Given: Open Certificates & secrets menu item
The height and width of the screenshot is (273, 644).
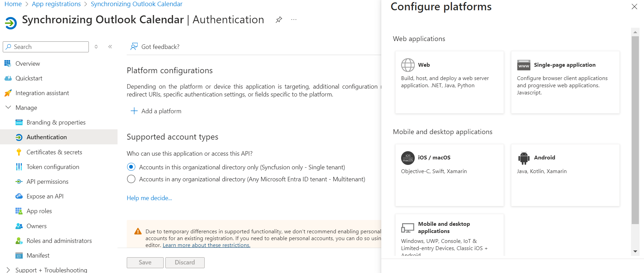Looking at the screenshot, I should pyautogui.click(x=54, y=152).
